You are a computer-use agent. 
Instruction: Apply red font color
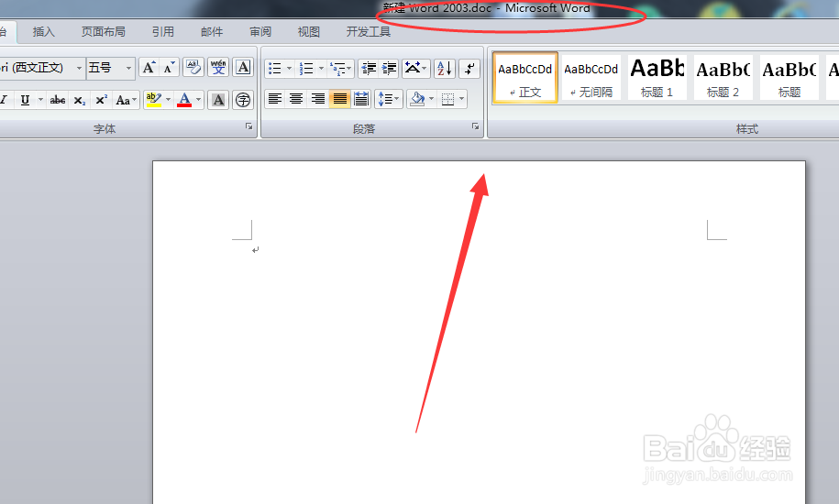(184, 100)
